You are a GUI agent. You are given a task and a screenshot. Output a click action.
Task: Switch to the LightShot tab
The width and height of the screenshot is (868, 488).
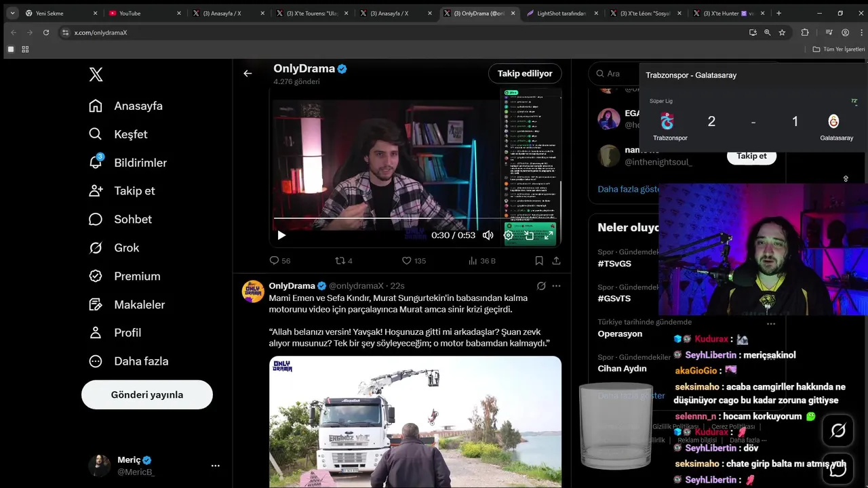564,13
